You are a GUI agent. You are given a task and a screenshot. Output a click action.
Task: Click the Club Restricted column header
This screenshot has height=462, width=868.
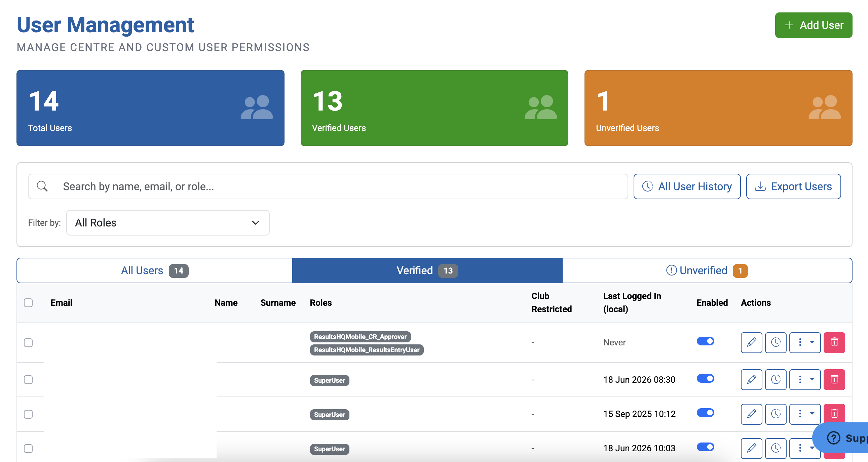551,302
